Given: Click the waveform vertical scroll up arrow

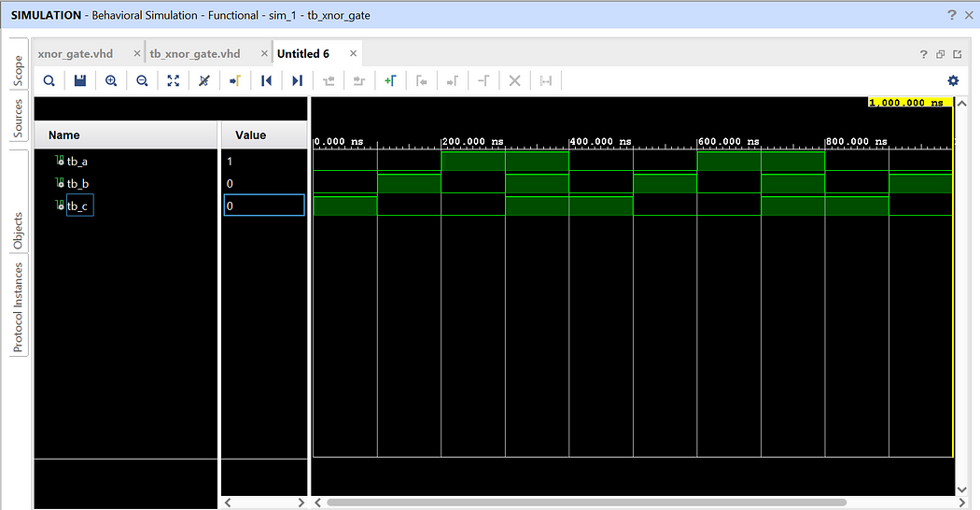Looking at the screenshot, I should point(962,104).
